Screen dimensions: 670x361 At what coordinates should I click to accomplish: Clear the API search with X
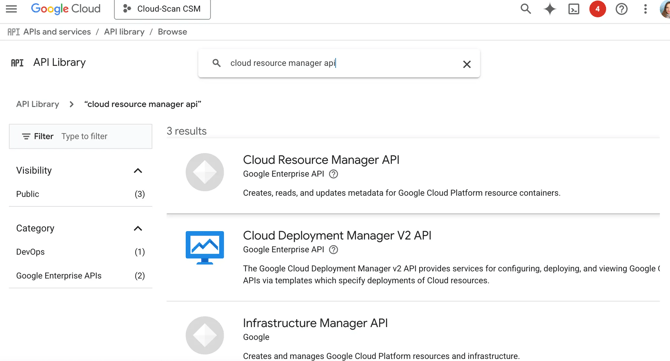pyautogui.click(x=467, y=64)
